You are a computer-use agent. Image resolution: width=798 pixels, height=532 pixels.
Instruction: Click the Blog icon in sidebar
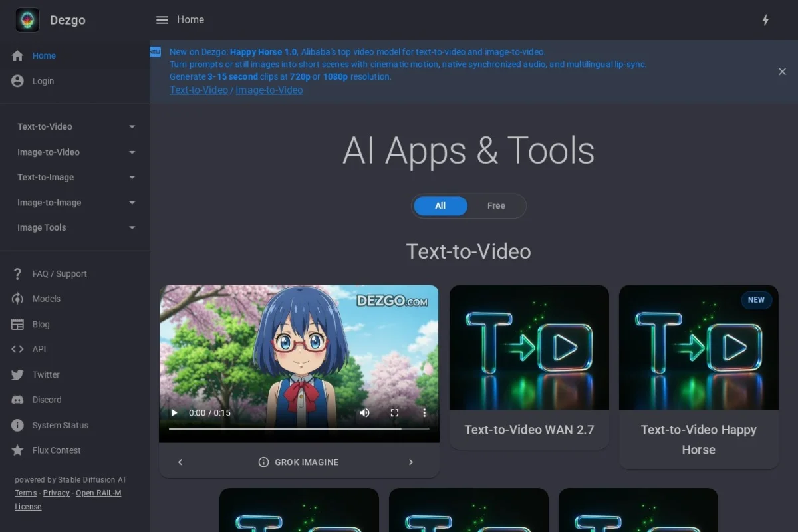(x=18, y=325)
